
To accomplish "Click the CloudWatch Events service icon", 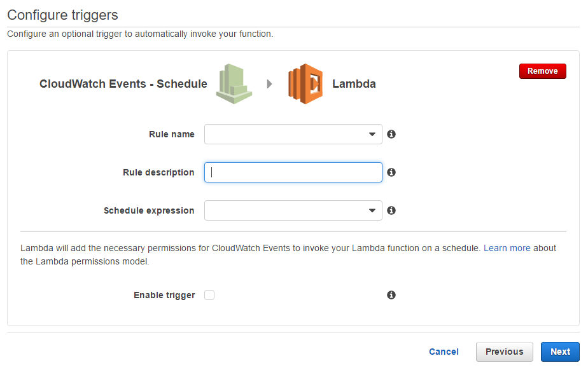I will 234,83.
